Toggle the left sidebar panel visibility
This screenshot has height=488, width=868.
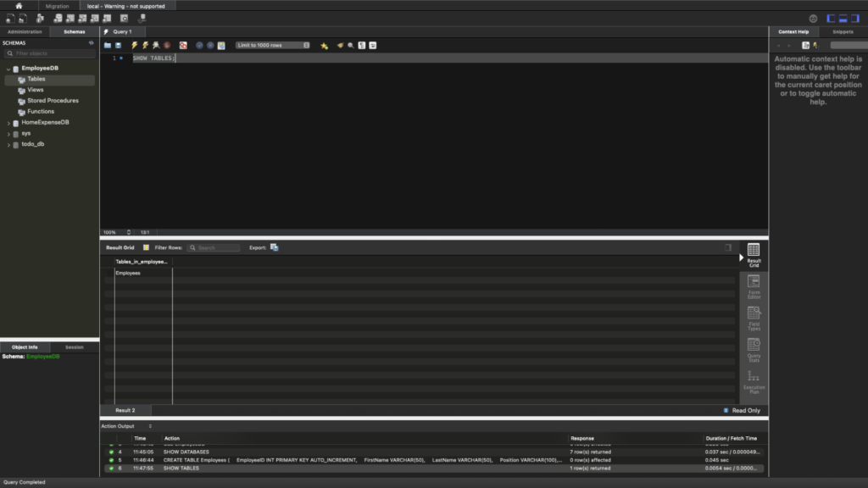click(x=832, y=18)
